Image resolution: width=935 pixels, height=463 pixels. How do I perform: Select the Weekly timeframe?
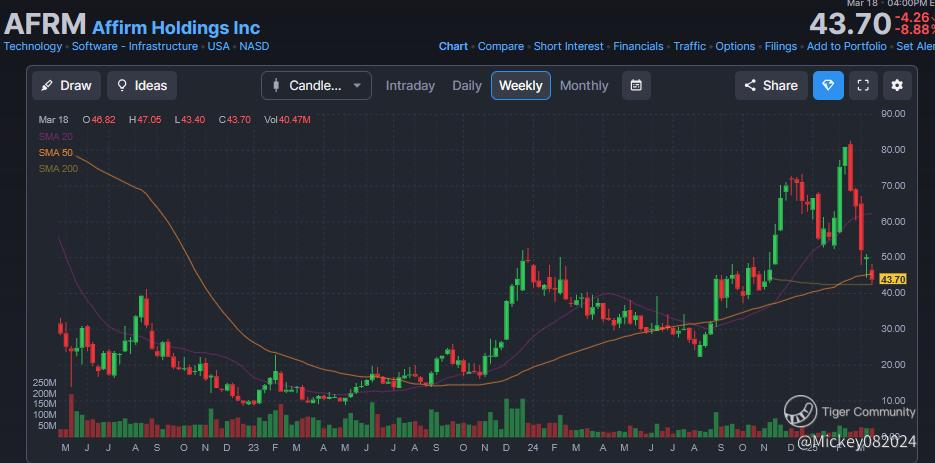coord(521,85)
